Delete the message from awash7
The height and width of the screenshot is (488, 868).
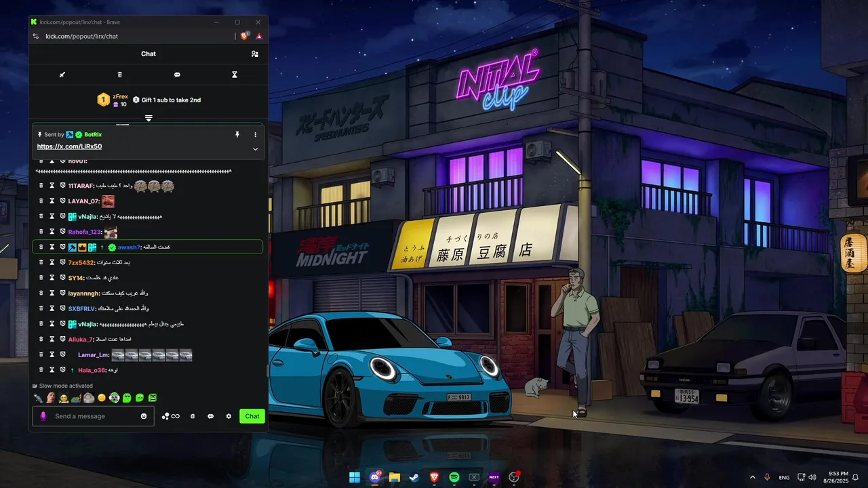click(41, 247)
